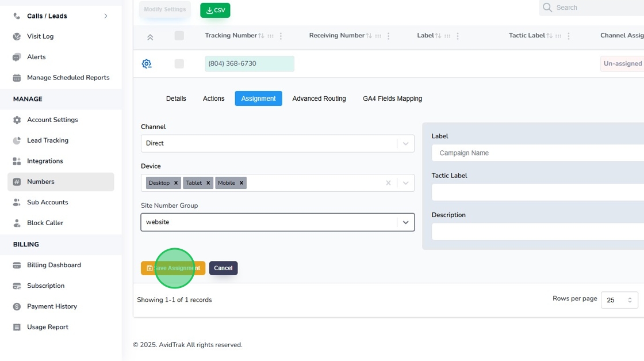Screen dimensions: 644x361
Task: Click the Manage Scheduled Reports calendar icon
Action: tap(17, 78)
